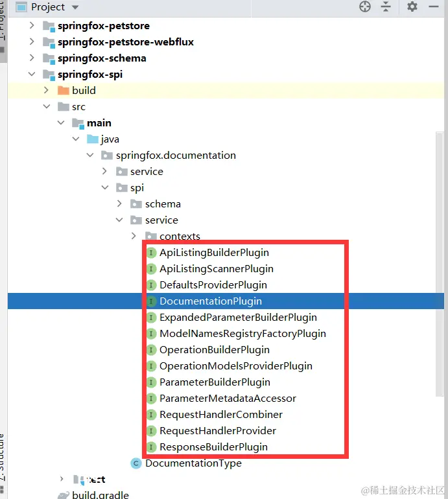Expand the test folder
448x499 pixels.
(62, 479)
